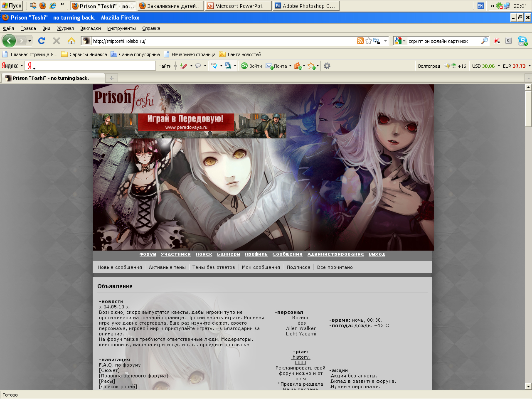The height and width of the screenshot is (399, 532).
Task: Open the Поиск navigation link
Action: point(204,254)
